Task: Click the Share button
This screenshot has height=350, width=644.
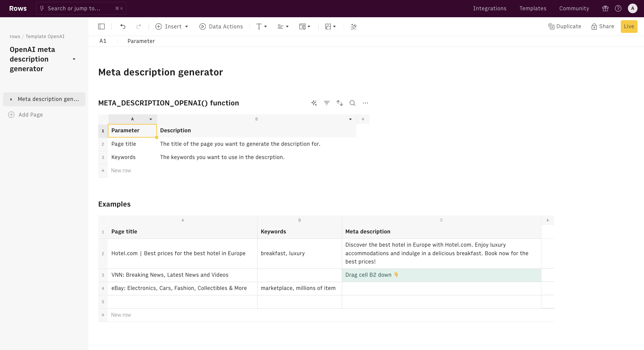Action: (x=603, y=27)
